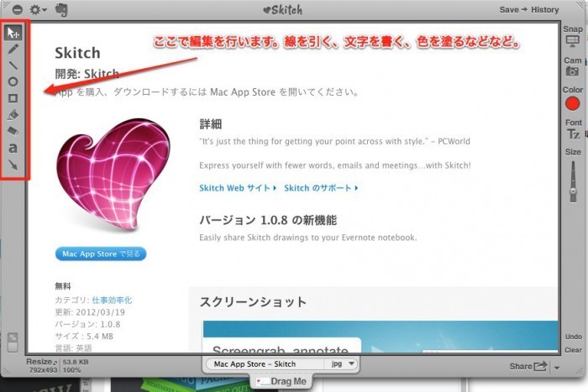588x392 pixels.
Task: Click Undo in the right panel
Action: (574, 337)
